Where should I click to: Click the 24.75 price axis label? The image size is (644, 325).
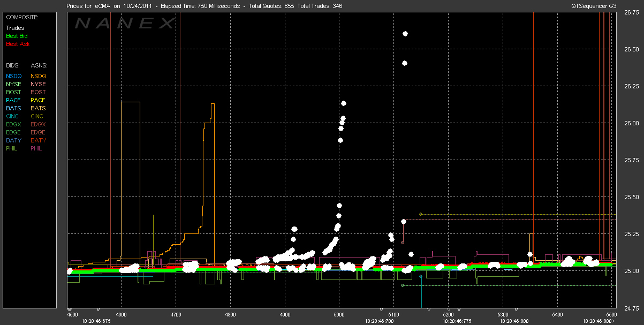[x=632, y=308]
